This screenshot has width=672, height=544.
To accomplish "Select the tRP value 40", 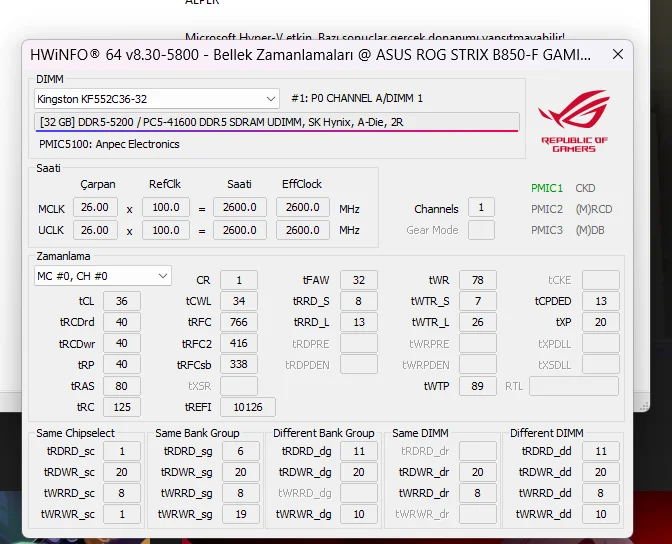I will pyautogui.click(x=122, y=364).
